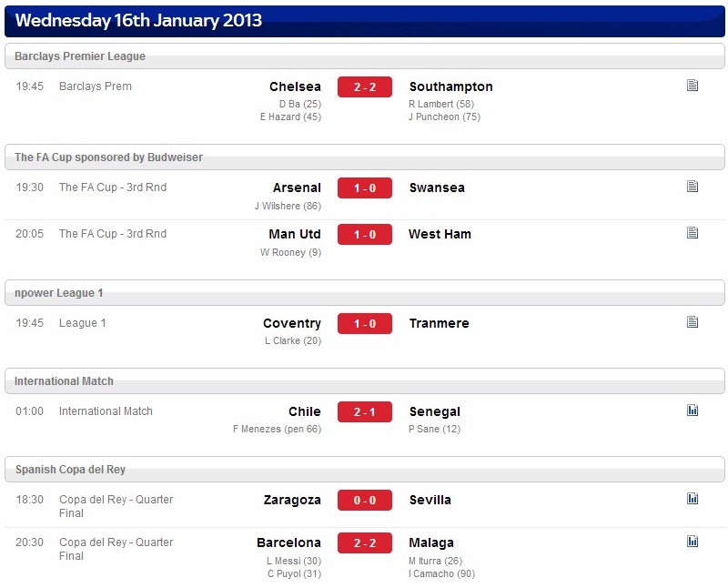Screen dimensions: 728x588
Task: Open stats icon for Barcelona vs Malaga
Action: click(x=693, y=541)
